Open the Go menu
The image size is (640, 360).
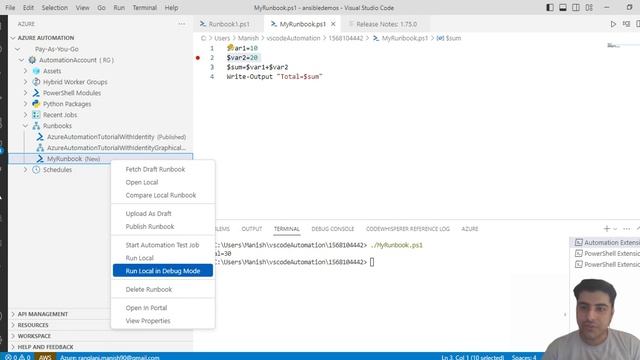click(x=101, y=8)
